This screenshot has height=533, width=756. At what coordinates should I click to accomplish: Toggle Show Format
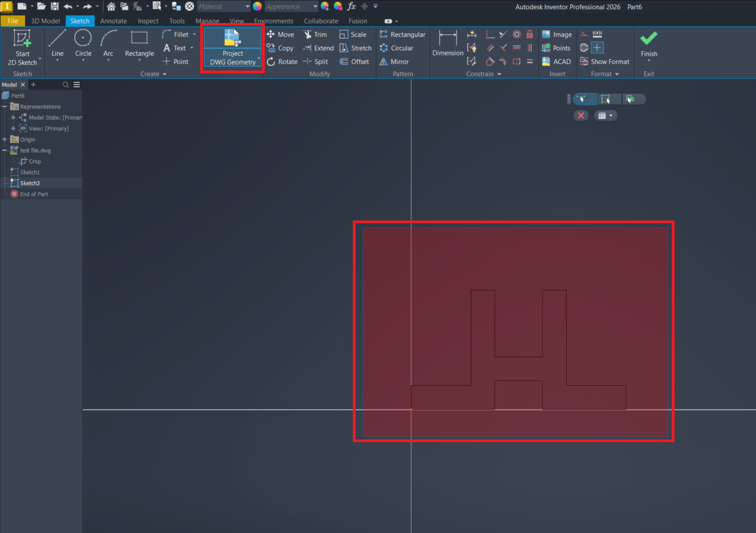[604, 62]
